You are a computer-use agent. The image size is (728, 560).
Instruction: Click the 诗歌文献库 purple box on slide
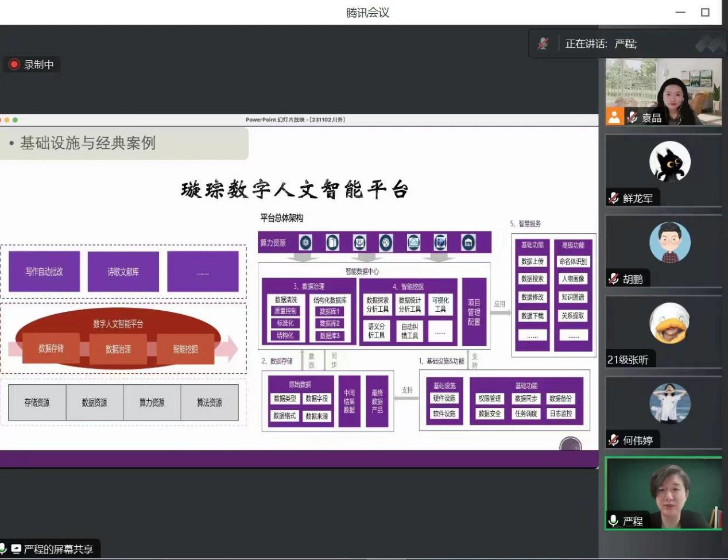point(123,272)
